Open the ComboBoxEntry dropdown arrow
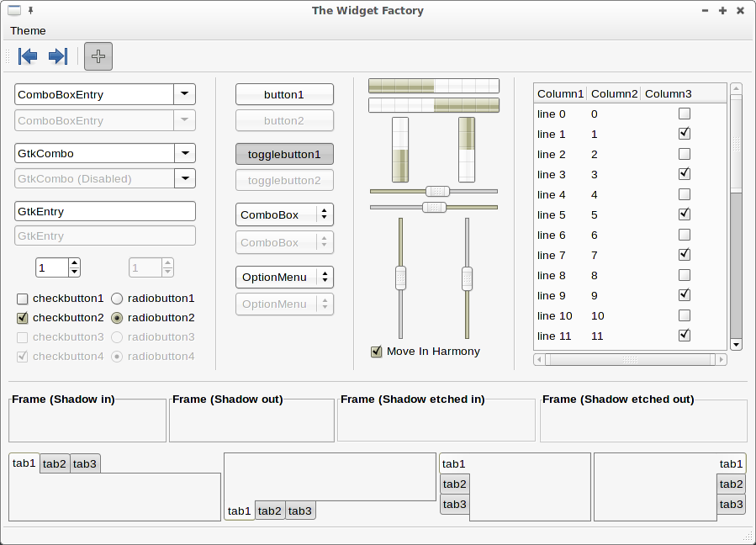Viewport: 756px width, 545px height. pyautogui.click(x=184, y=94)
